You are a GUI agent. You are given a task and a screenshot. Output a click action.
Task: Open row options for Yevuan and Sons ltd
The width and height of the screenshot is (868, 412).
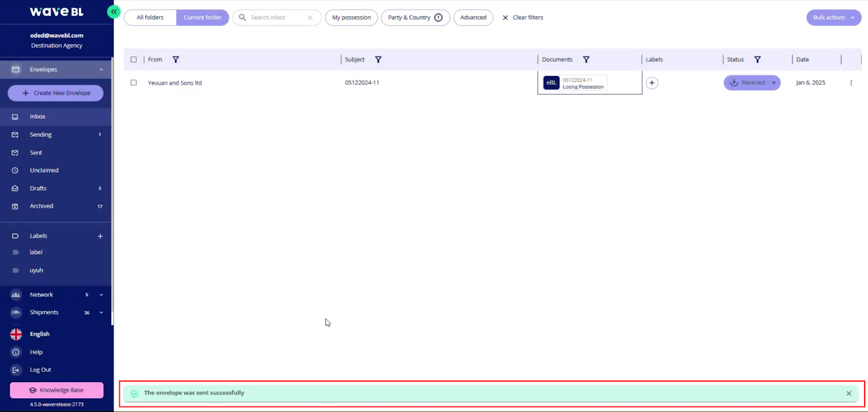[851, 83]
